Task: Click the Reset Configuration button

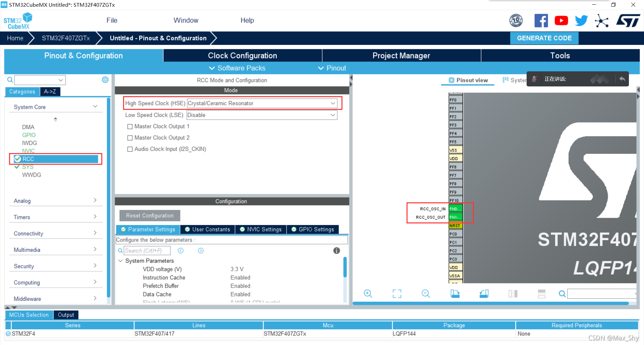Action: click(150, 216)
